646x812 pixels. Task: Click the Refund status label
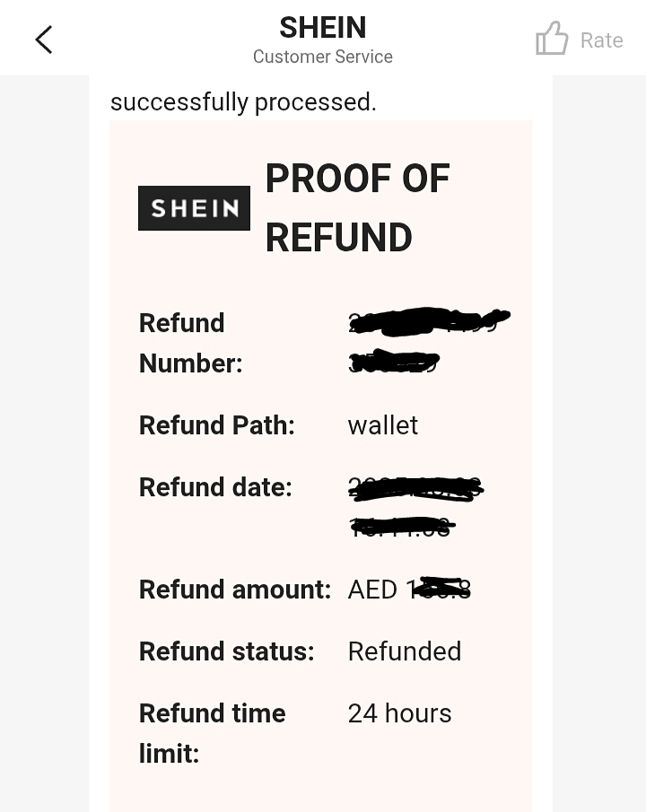[226, 651]
